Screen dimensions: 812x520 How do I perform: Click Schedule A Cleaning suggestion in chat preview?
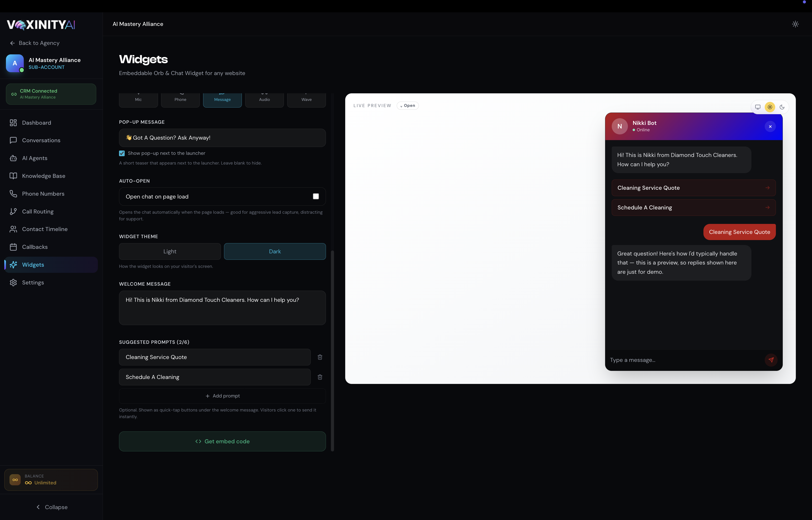(693, 208)
